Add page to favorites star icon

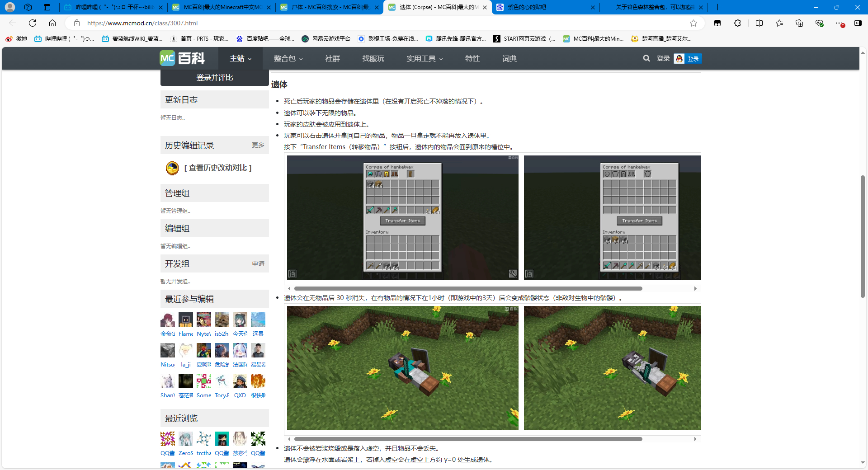click(693, 23)
